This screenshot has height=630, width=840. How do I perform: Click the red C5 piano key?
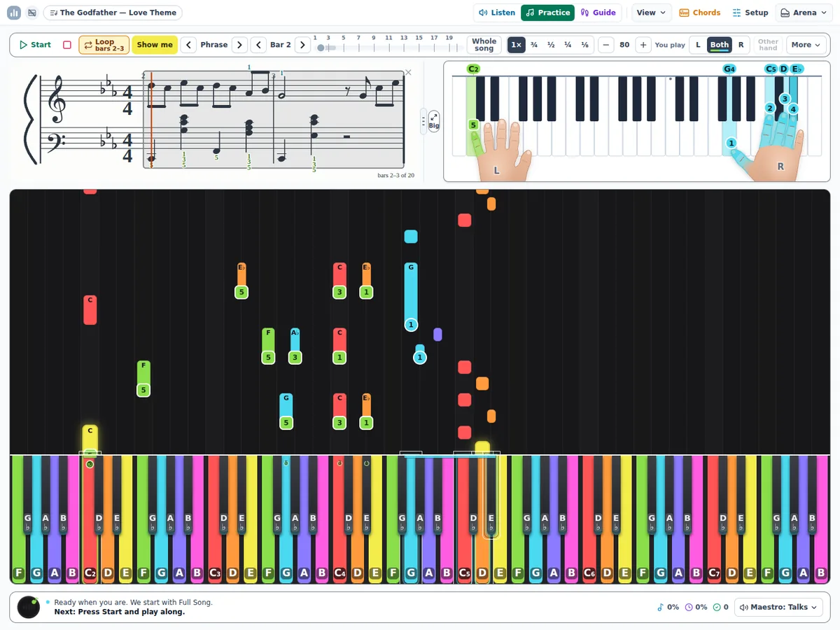[x=464, y=519]
